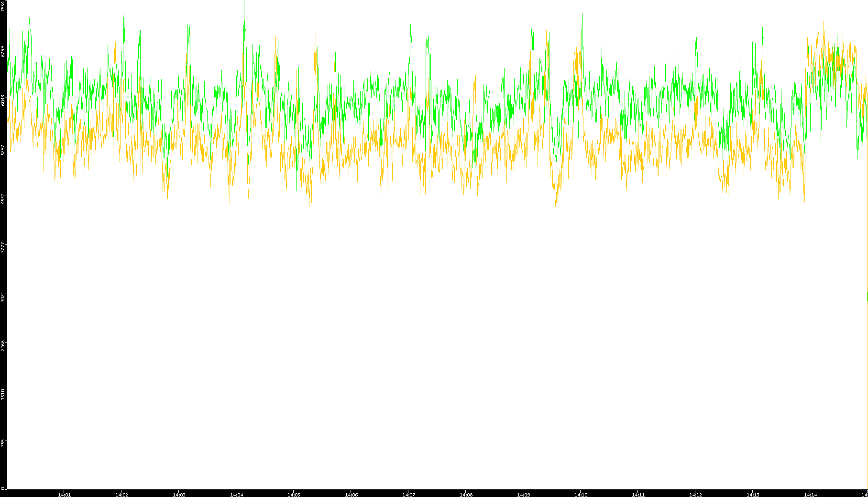Click the 14:08 time axis label
This screenshot has height=497, width=868.
(466, 494)
